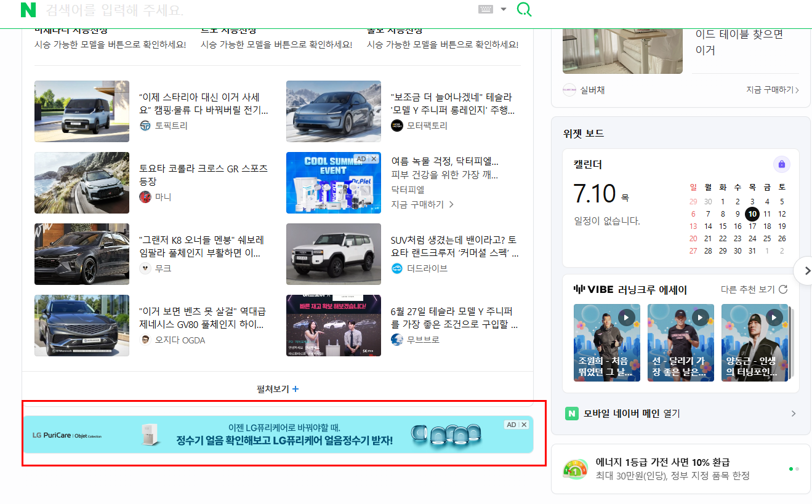Open the 토요타 랜드크루저 커머셜 스펙 article
The height and width of the screenshot is (504, 812).
[x=455, y=247]
